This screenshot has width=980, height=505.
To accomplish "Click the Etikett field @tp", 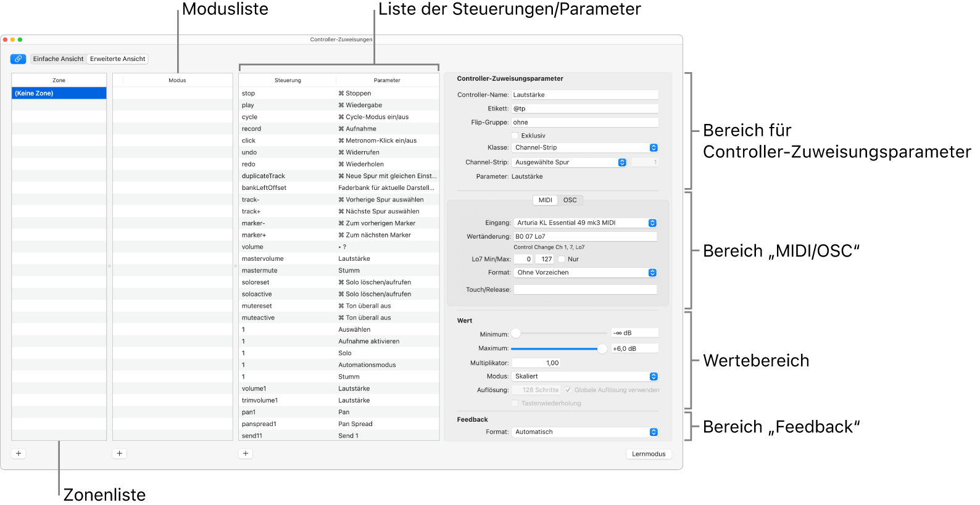I will (x=585, y=109).
